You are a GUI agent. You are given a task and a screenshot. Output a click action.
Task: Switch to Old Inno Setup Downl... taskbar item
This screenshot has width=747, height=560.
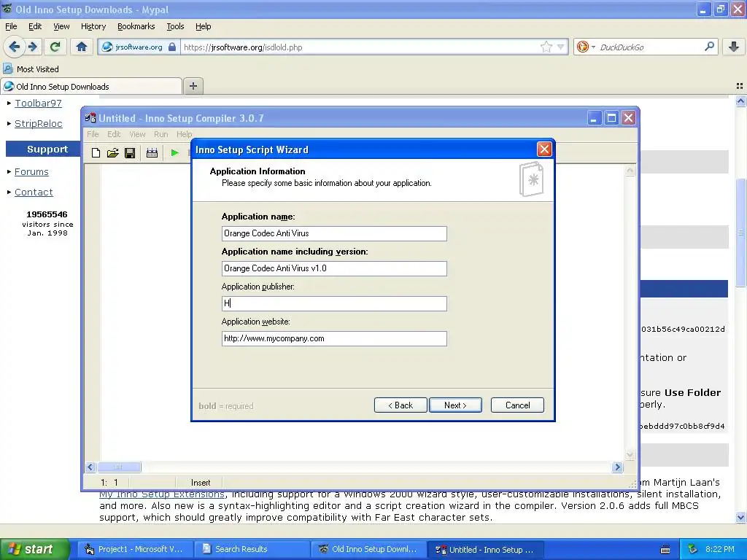point(368,549)
